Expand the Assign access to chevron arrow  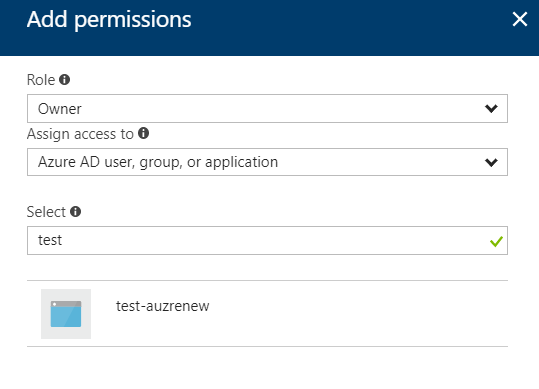tap(491, 162)
